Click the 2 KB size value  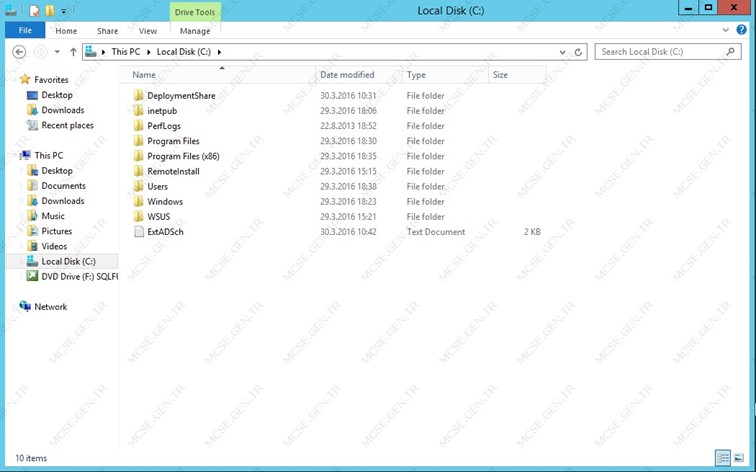click(x=532, y=232)
